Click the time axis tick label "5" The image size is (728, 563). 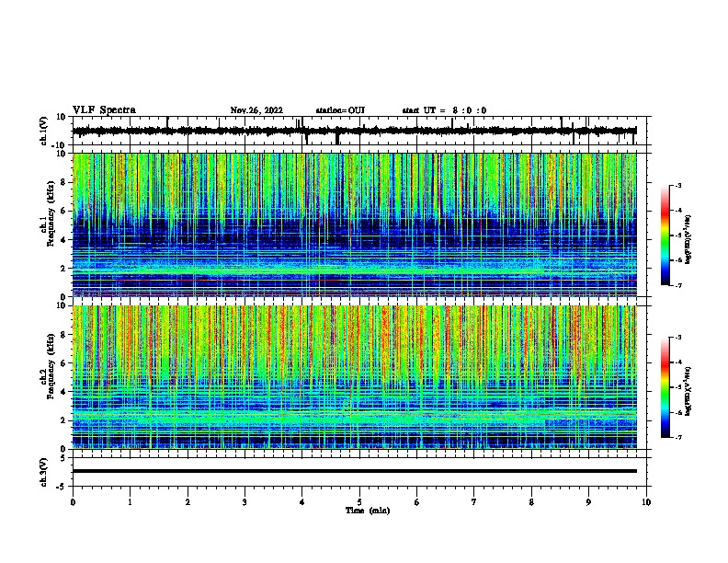tap(359, 502)
